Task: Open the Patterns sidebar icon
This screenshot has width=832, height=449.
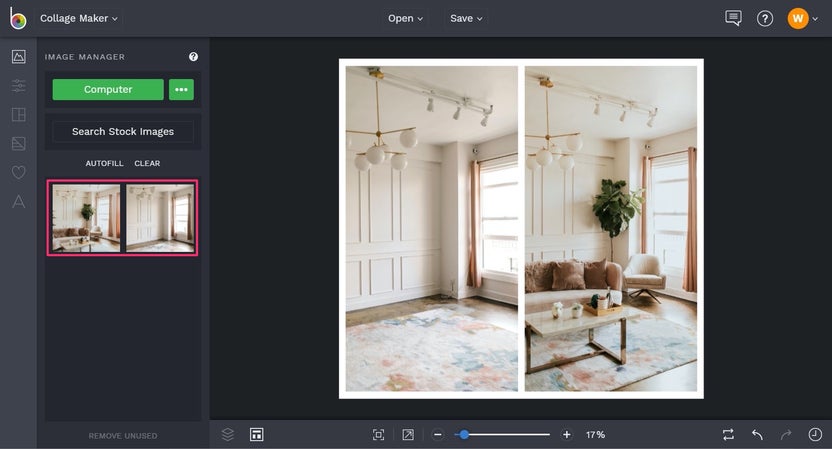Action: [18, 144]
